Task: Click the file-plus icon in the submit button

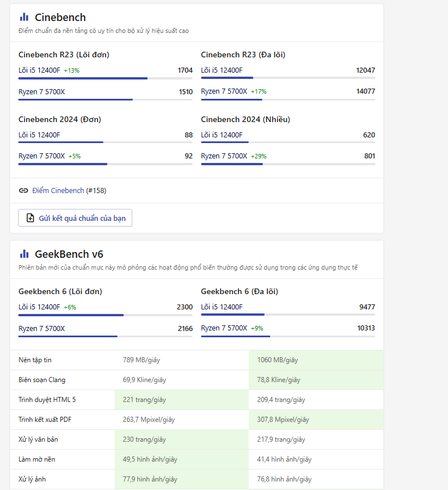Action: [30, 218]
